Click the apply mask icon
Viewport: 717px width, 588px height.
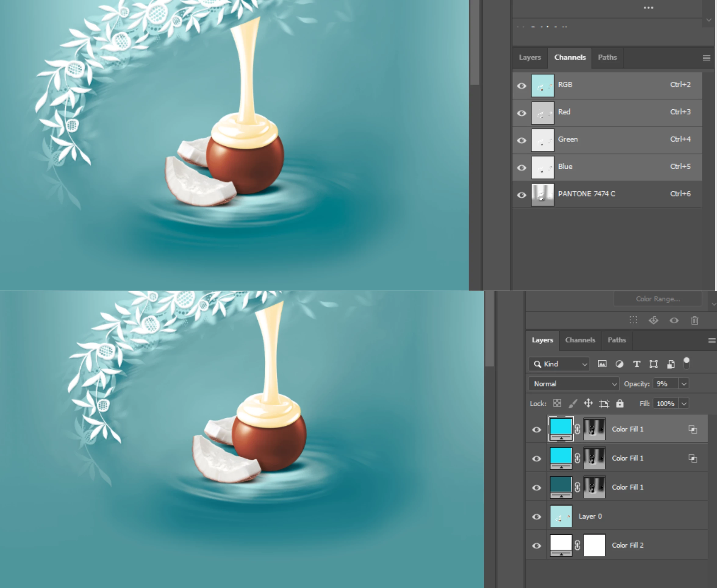[x=653, y=320]
